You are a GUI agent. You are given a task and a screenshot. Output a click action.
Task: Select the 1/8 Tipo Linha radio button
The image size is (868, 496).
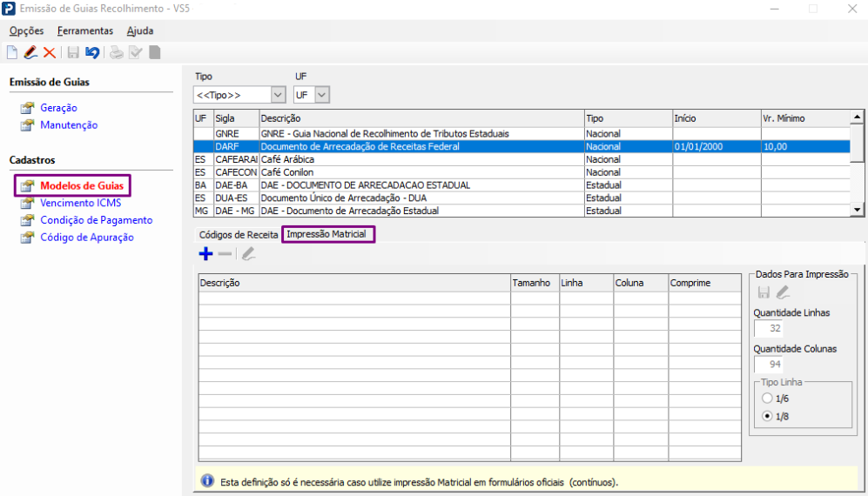(767, 416)
